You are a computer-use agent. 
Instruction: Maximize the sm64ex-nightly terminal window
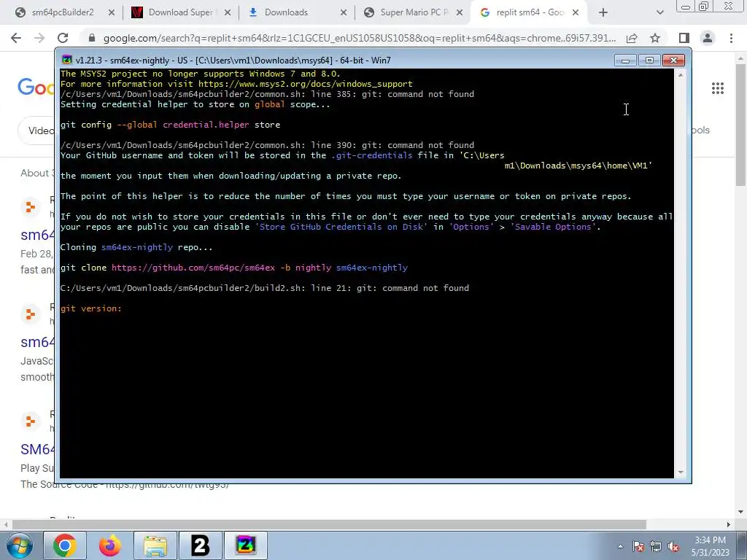click(649, 61)
